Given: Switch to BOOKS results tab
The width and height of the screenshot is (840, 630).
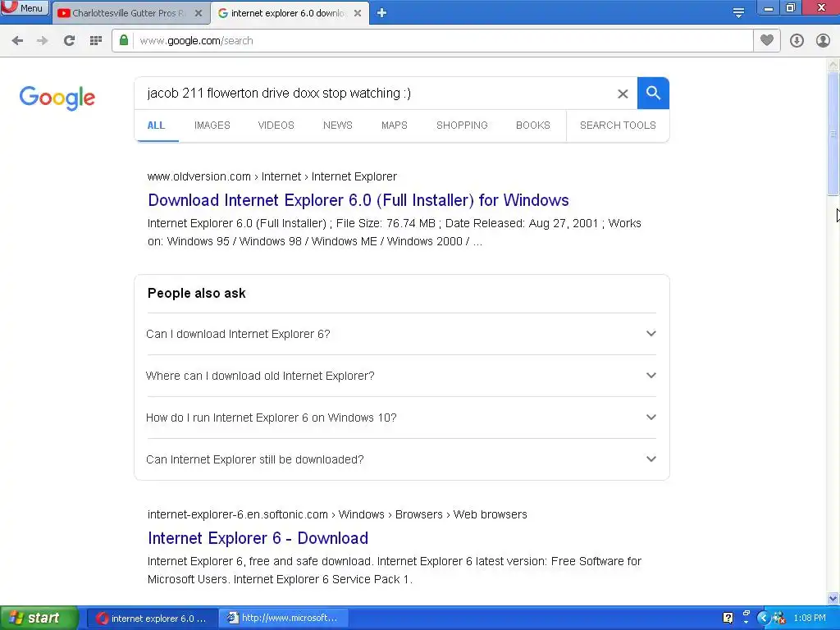Looking at the screenshot, I should (x=533, y=126).
